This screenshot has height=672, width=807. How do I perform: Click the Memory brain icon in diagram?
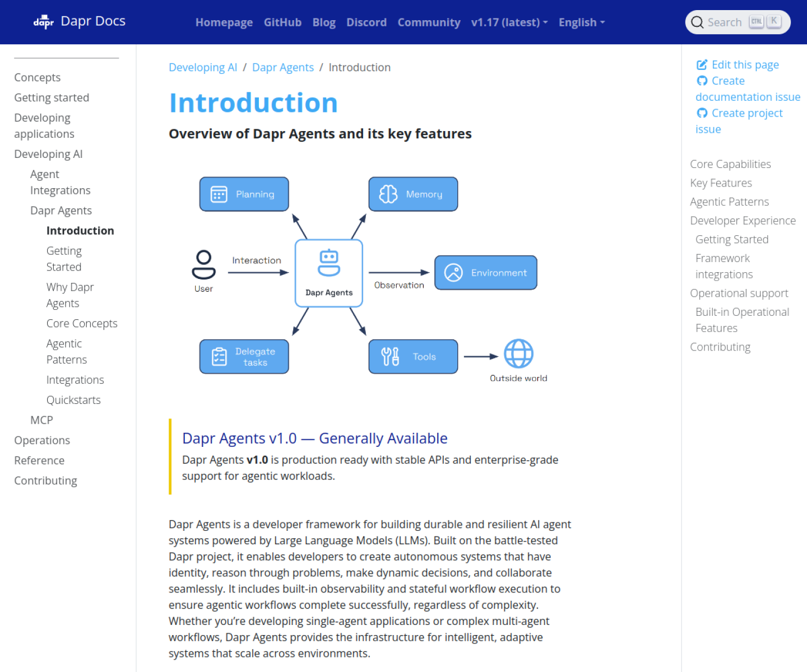(x=388, y=194)
